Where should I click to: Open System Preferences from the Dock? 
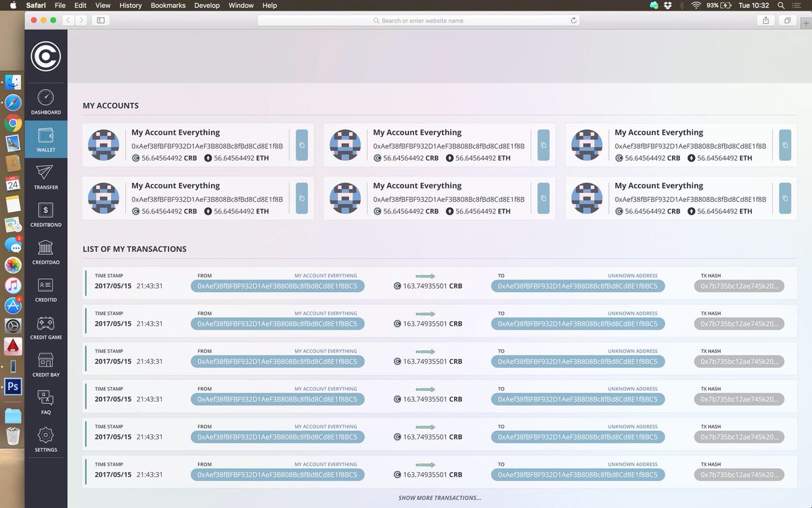(x=13, y=326)
